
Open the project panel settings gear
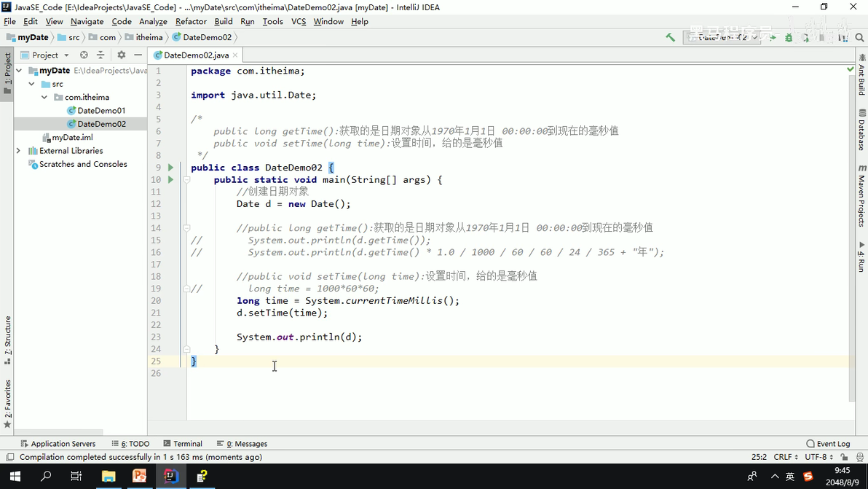121,55
